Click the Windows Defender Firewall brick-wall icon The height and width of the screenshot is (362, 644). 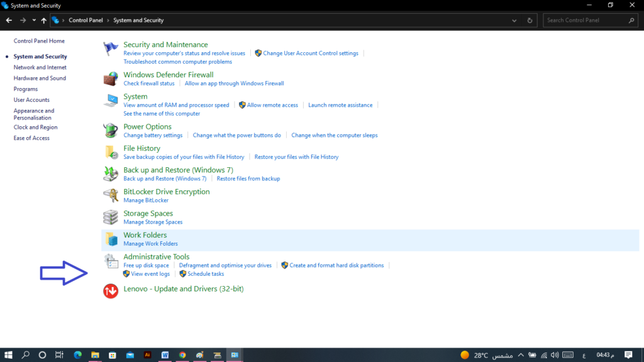pyautogui.click(x=110, y=79)
